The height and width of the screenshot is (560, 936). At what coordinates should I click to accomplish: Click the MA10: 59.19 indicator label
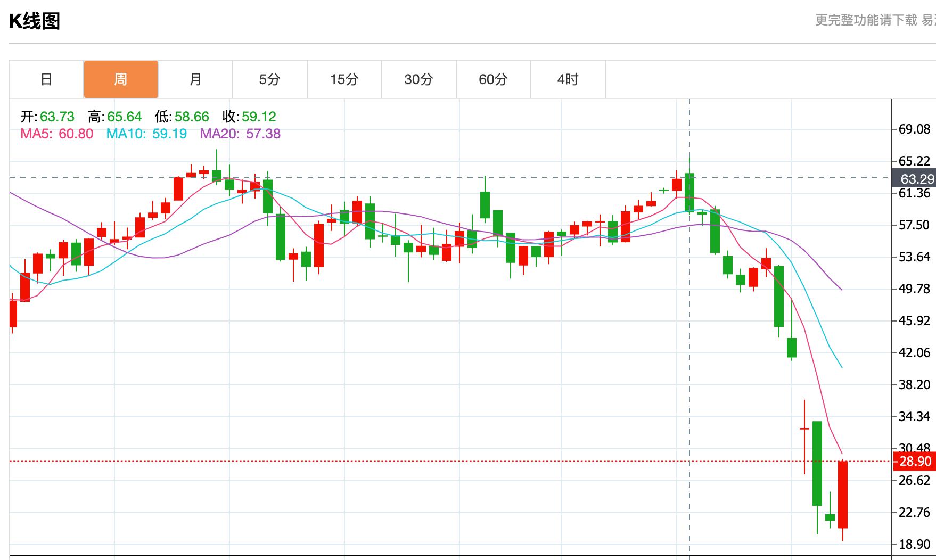147,134
